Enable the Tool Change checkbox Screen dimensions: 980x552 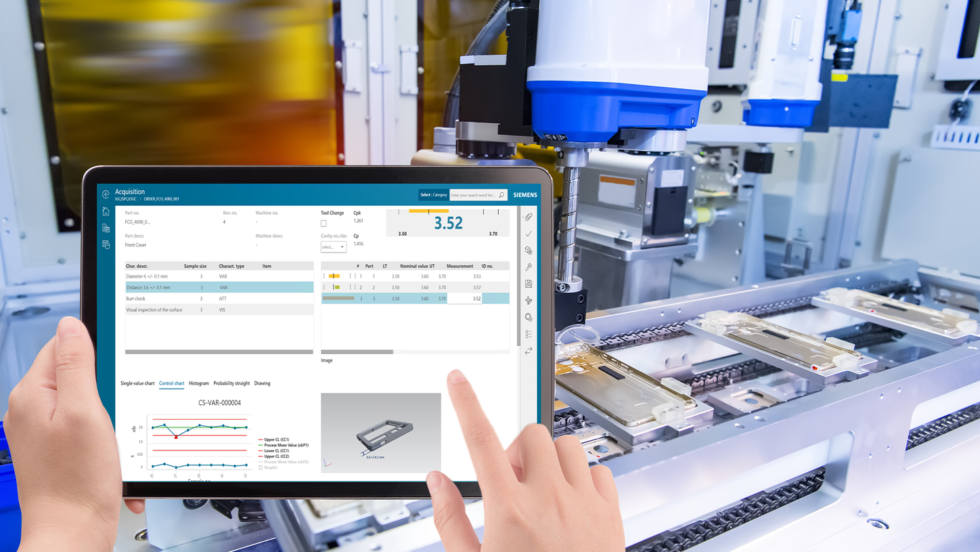click(323, 223)
